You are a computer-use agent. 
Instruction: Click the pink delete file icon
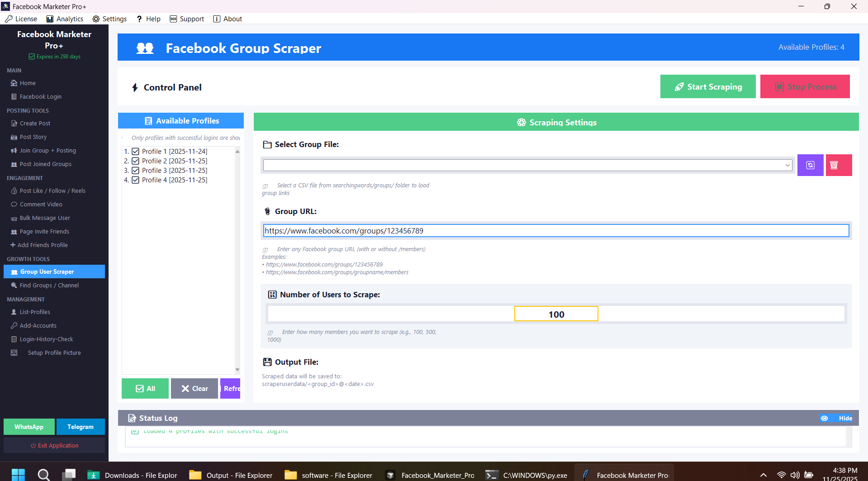pyautogui.click(x=839, y=165)
